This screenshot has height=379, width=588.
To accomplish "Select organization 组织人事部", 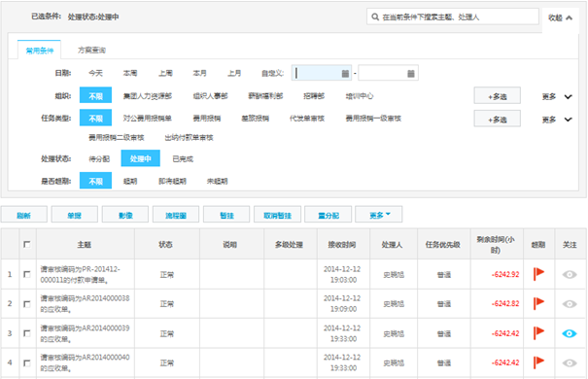I will (210, 96).
